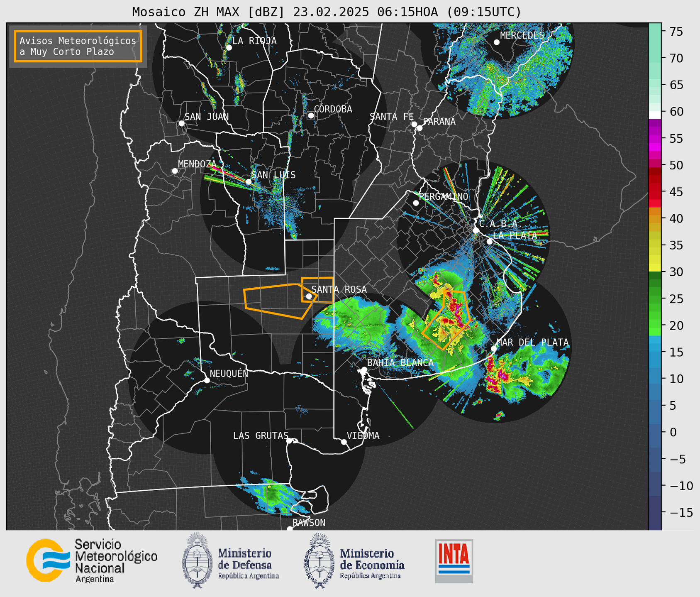Click the Ministerio de Economía text
700x597 pixels.
pyautogui.click(x=372, y=564)
